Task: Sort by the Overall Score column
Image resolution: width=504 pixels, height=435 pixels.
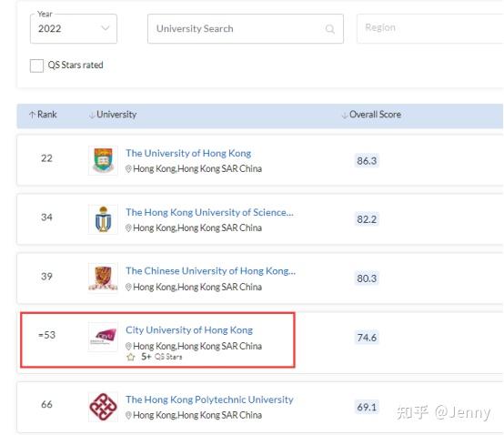Action: (371, 115)
